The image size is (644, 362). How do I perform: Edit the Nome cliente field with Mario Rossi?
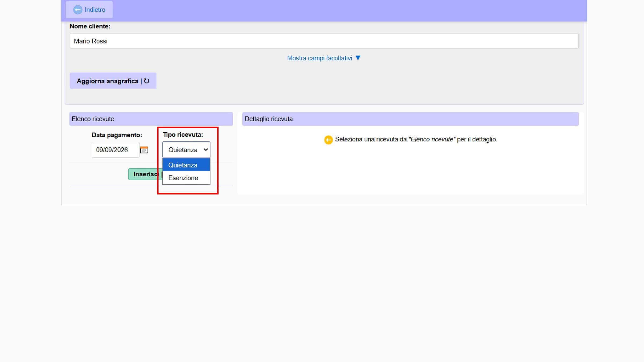[x=324, y=41]
